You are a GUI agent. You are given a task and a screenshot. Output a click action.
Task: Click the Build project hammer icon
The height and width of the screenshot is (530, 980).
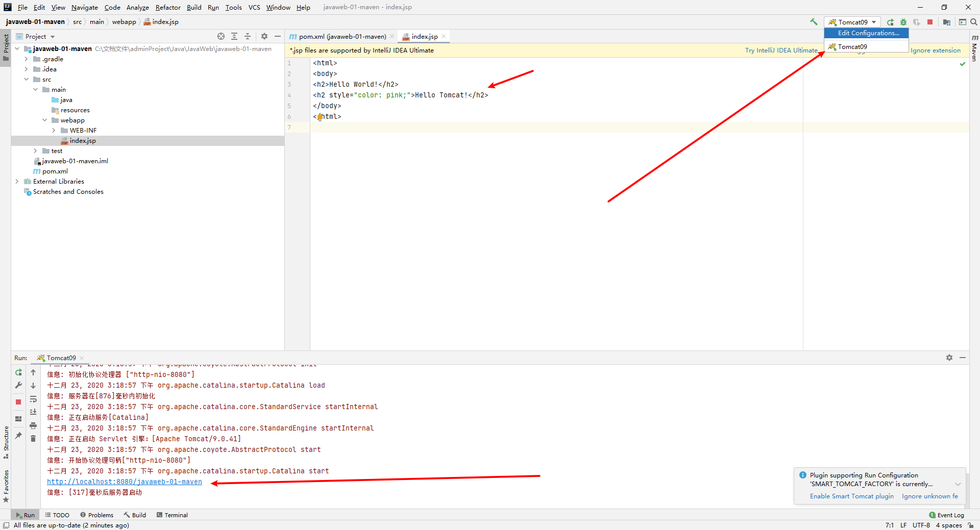pos(814,22)
